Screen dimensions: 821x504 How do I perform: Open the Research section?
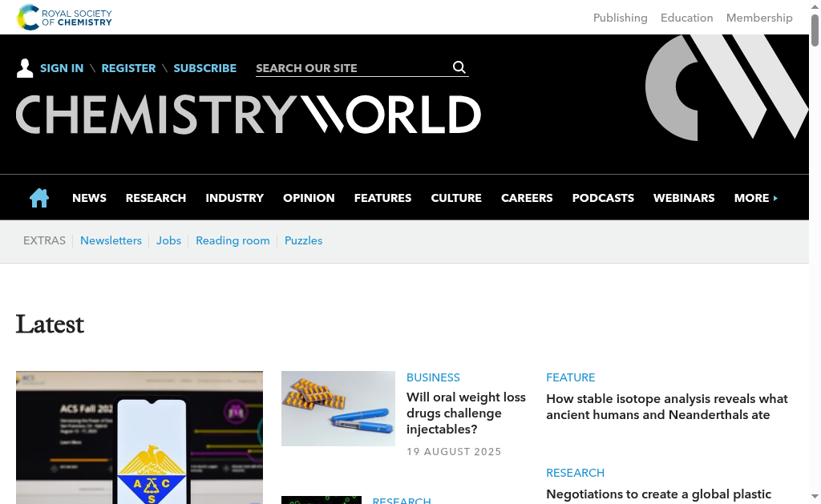(156, 198)
